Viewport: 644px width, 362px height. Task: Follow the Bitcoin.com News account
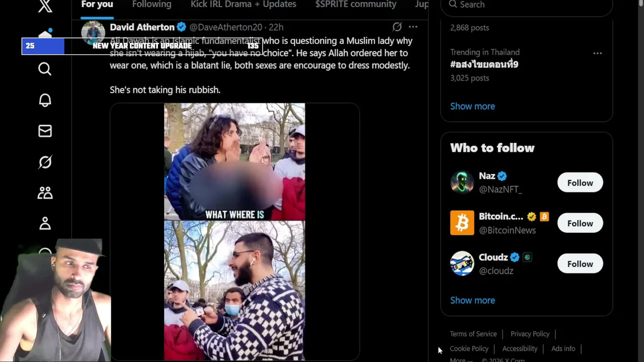580,224
